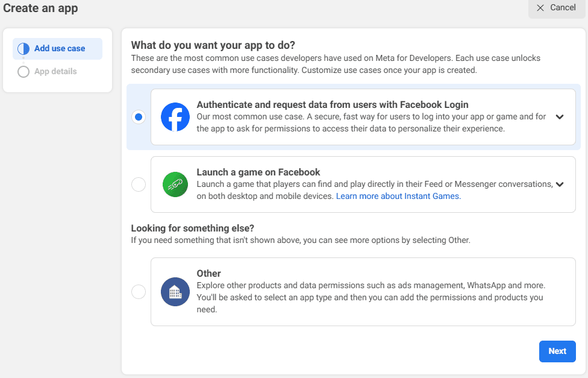Click the empty App details step circle

tap(23, 71)
